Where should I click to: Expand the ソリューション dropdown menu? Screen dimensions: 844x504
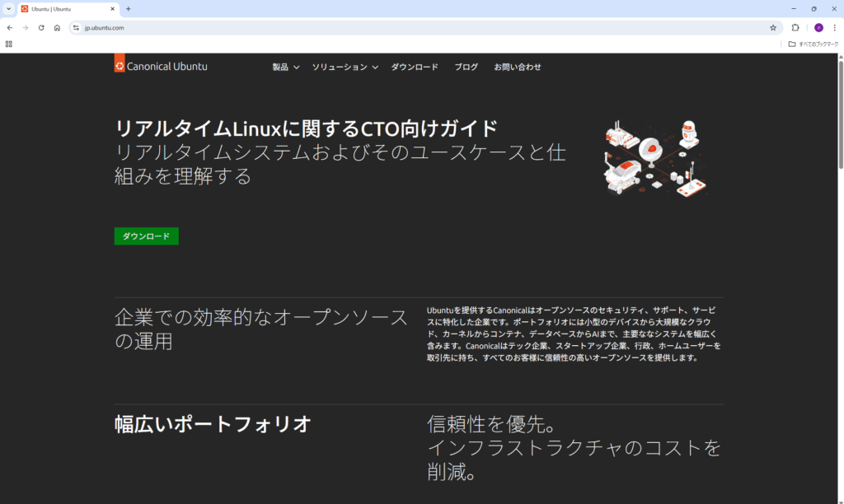coord(345,67)
